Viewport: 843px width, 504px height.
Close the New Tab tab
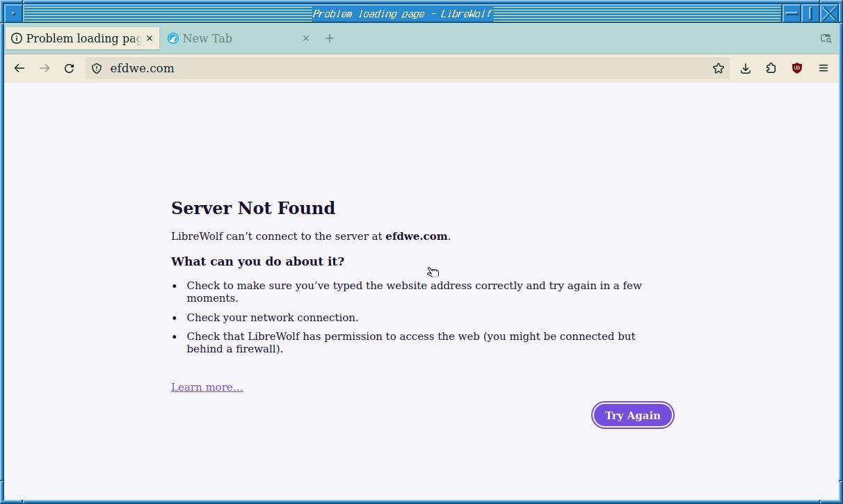click(x=306, y=38)
